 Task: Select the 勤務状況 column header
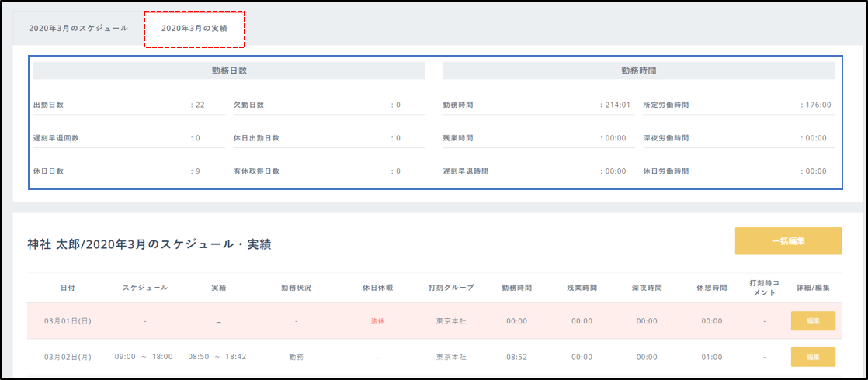(x=296, y=288)
